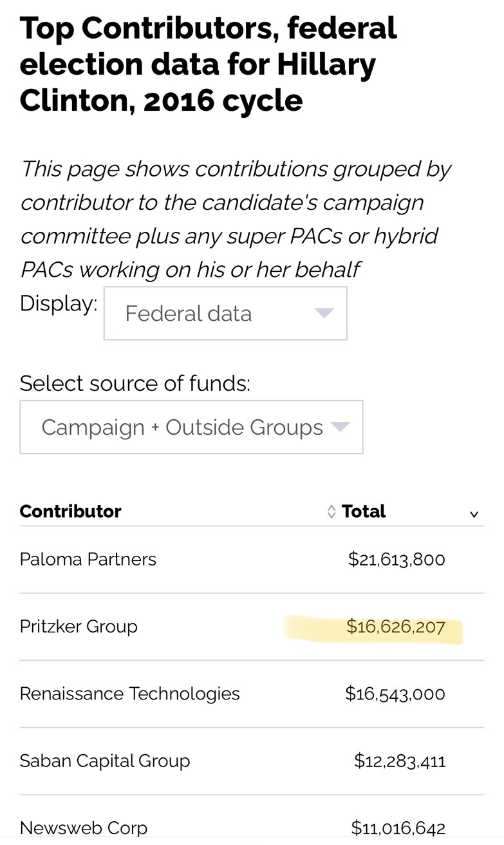This screenshot has width=504, height=845.
Task: Click the small chevron right of Total
Action: [x=474, y=514]
